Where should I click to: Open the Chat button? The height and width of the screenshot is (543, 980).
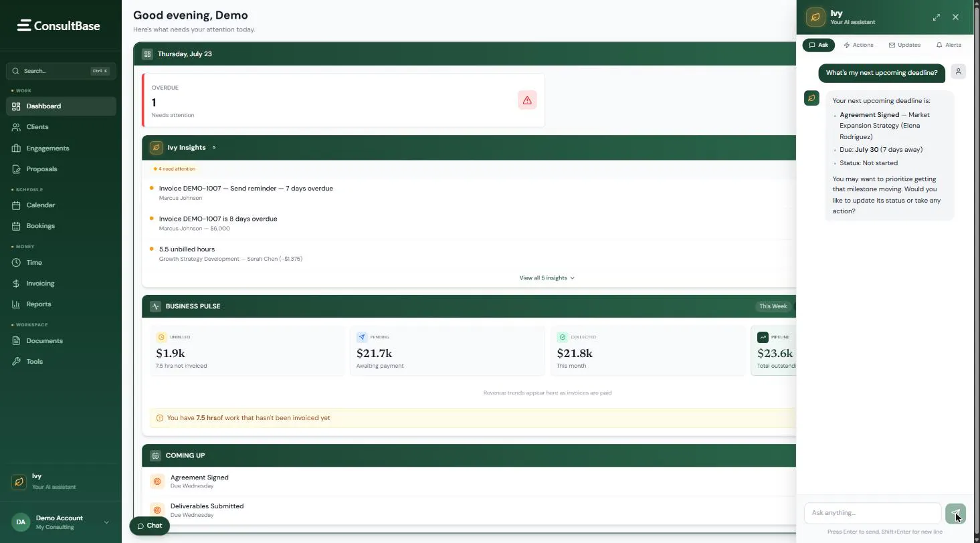(149, 526)
